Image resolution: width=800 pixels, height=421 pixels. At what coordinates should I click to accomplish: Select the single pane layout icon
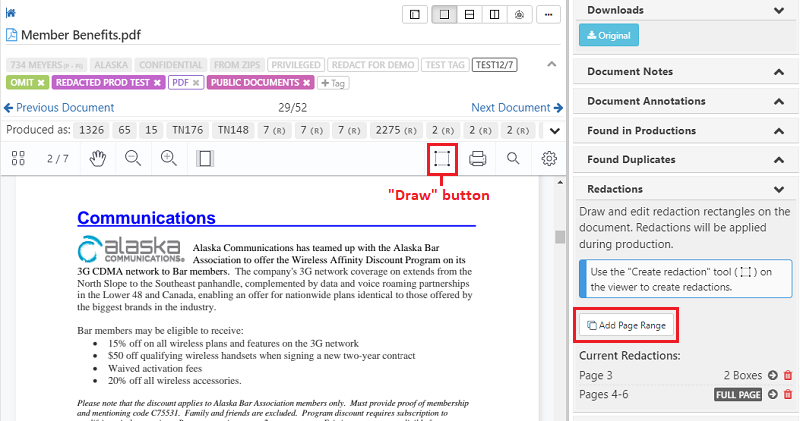click(444, 15)
